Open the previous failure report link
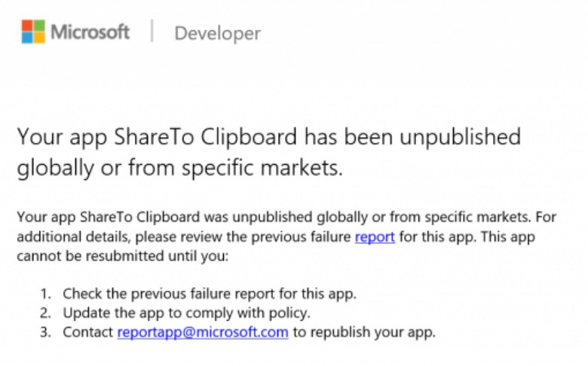The height and width of the screenshot is (366, 588). pyautogui.click(x=375, y=236)
